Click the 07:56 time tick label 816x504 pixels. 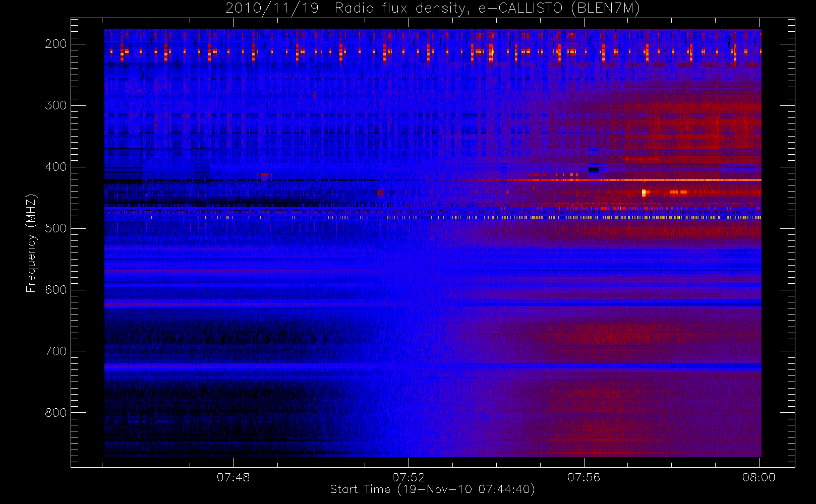pyautogui.click(x=584, y=477)
